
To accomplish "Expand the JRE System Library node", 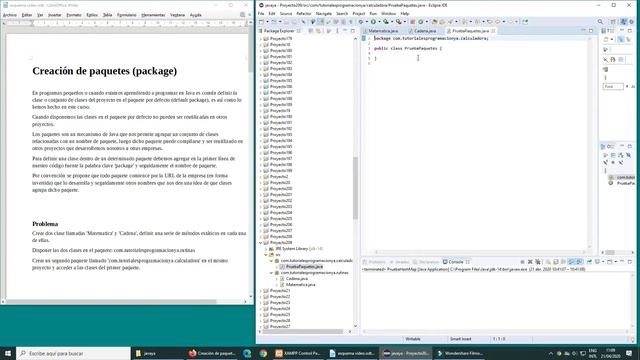I will pyautogui.click(x=266, y=249).
